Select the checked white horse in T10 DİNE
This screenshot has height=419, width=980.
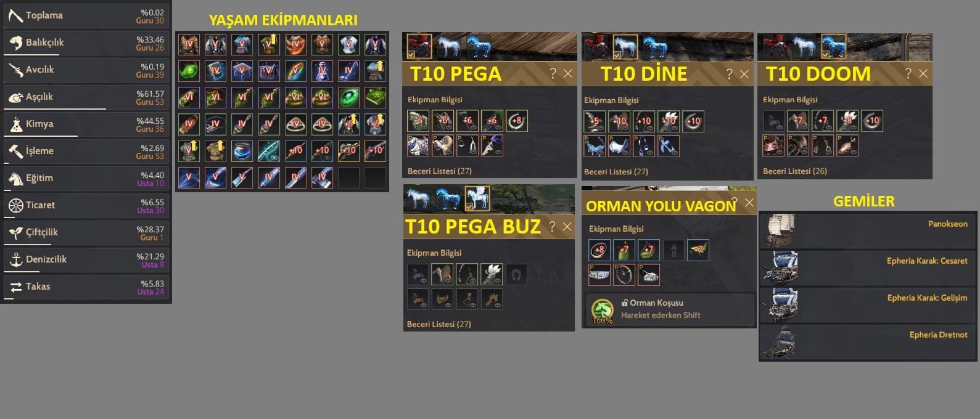click(x=624, y=47)
